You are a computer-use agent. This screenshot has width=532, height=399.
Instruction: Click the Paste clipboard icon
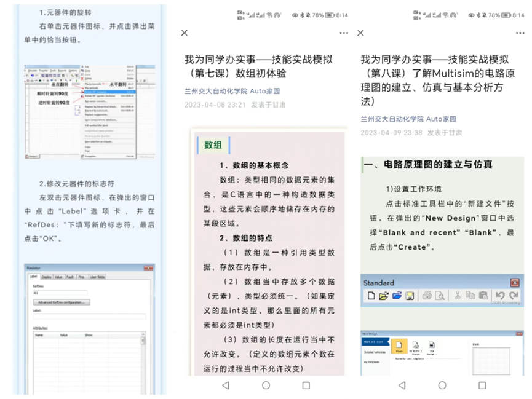pos(483,296)
